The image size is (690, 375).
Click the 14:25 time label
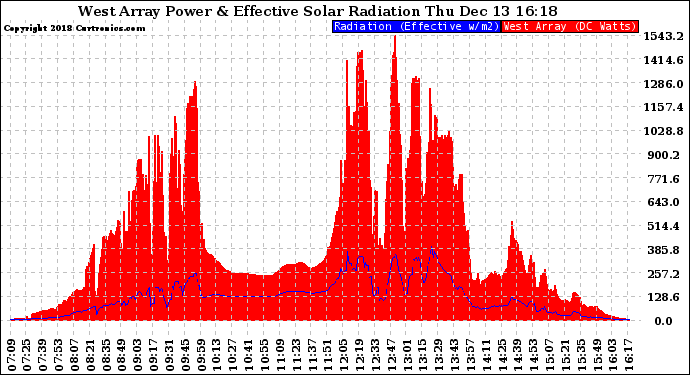pyautogui.click(x=501, y=355)
